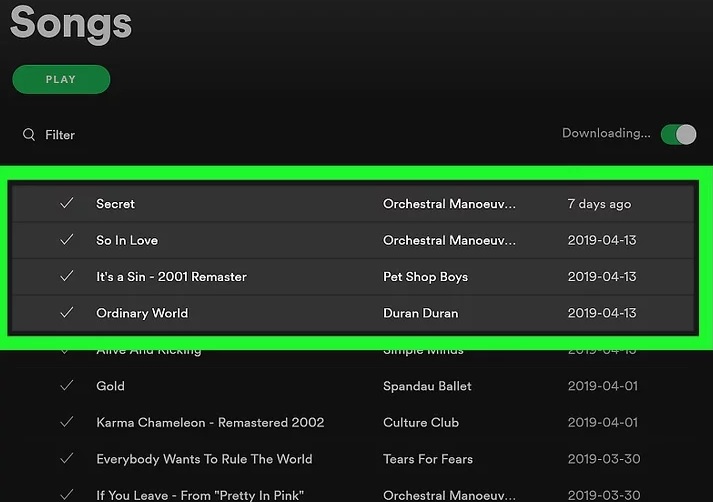Click the checkmark next to It's a Sin
713x502 pixels.
(x=67, y=276)
